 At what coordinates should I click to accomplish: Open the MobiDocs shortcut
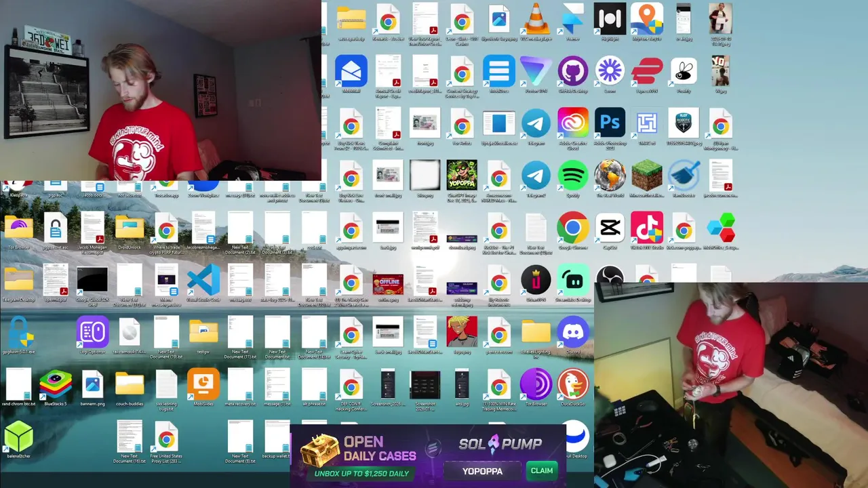(x=499, y=71)
